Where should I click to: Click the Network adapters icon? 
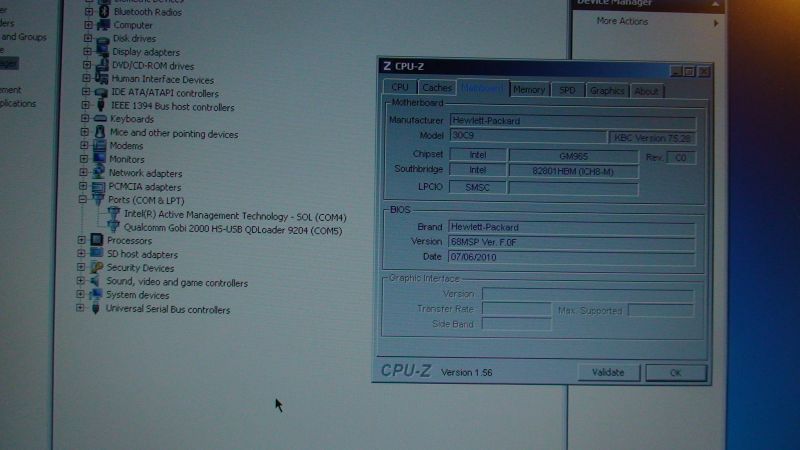click(x=98, y=172)
